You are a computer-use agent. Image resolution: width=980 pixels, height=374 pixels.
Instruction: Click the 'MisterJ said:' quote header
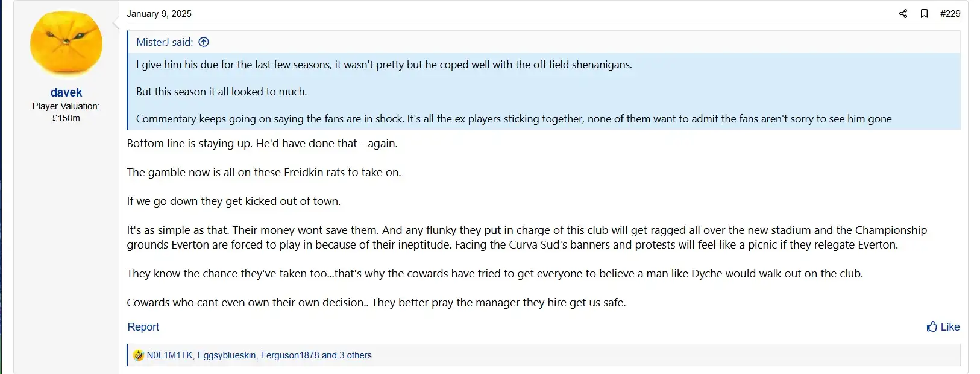(165, 42)
